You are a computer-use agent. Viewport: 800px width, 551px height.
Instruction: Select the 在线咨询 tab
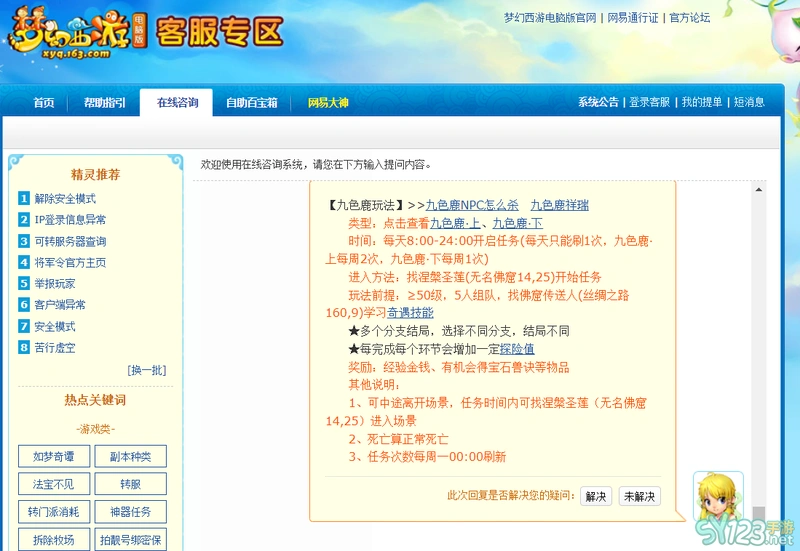coord(177,103)
